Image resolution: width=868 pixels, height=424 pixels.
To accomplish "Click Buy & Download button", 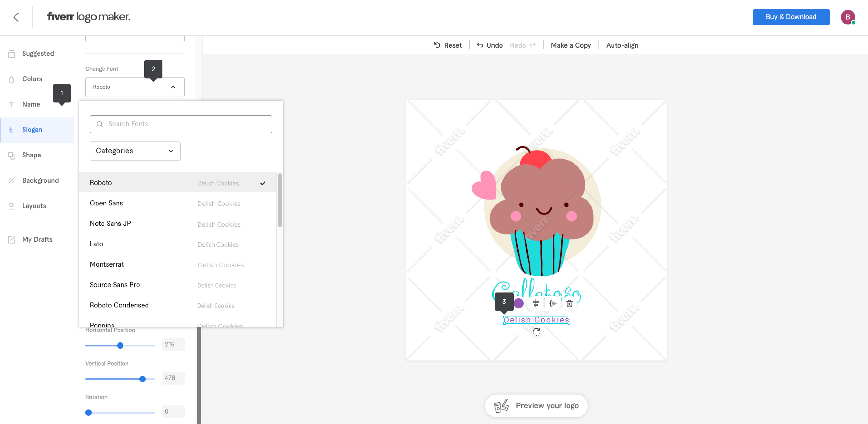I will pos(791,17).
